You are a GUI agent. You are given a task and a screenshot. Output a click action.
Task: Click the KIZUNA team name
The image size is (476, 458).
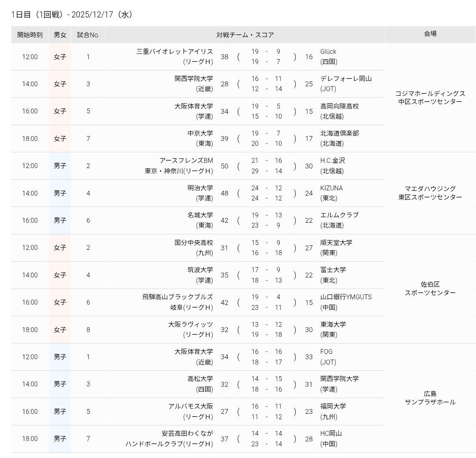point(331,188)
